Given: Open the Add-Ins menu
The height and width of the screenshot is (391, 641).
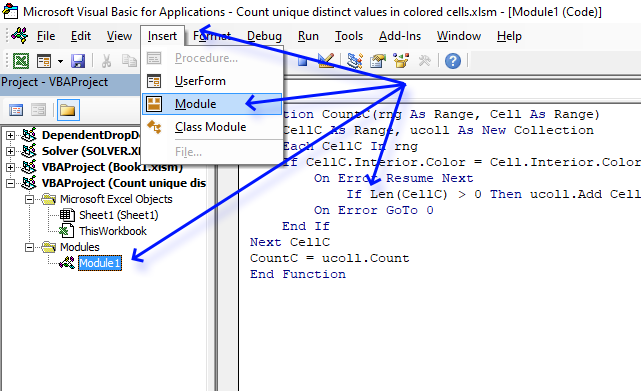Looking at the screenshot, I should click(x=400, y=36).
